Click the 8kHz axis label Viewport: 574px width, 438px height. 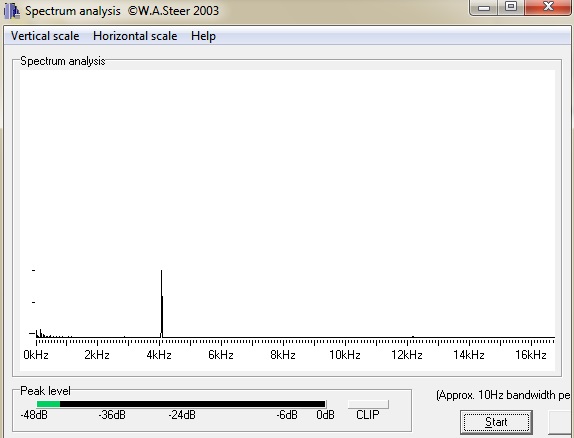(x=283, y=355)
